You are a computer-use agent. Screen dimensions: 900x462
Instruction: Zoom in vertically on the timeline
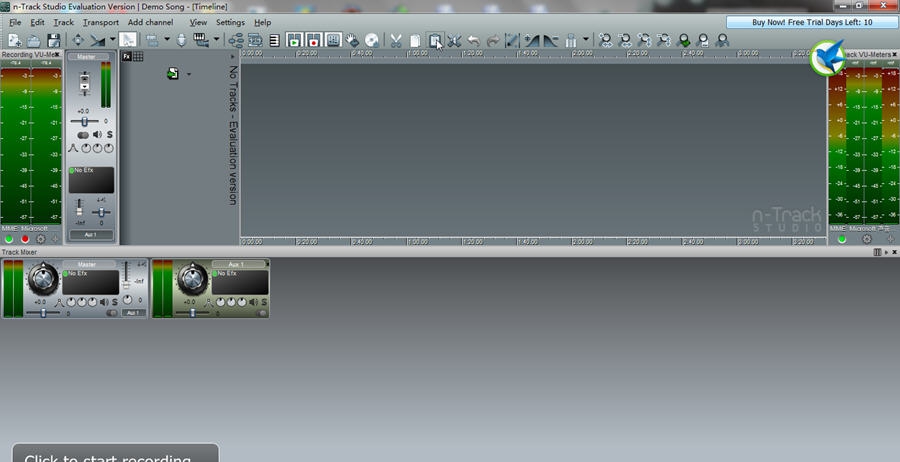pos(644,40)
